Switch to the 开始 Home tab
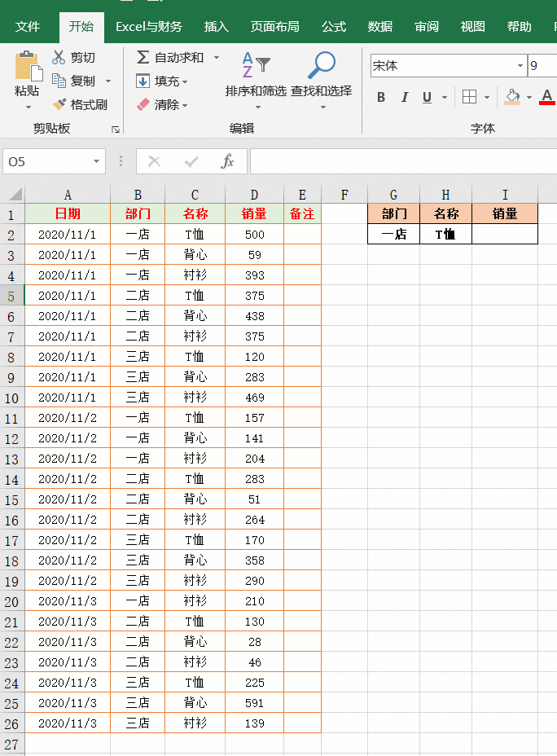Image resolution: width=557 pixels, height=756 pixels. click(x=81, y=26)
